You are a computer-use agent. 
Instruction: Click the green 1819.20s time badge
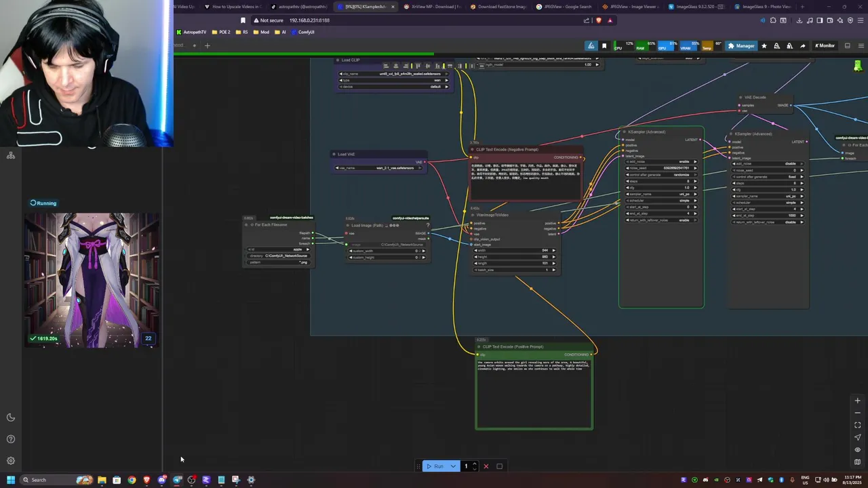click(44, 338)
